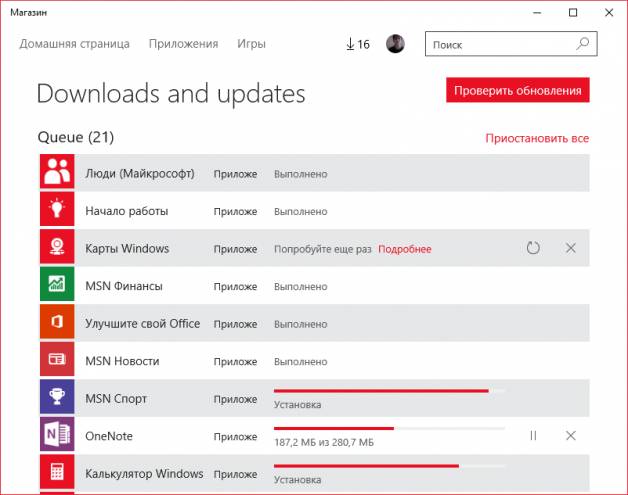Click Выполнено status for Люди row
Viewport: 628px width, 495px height.
coord(301,174)
